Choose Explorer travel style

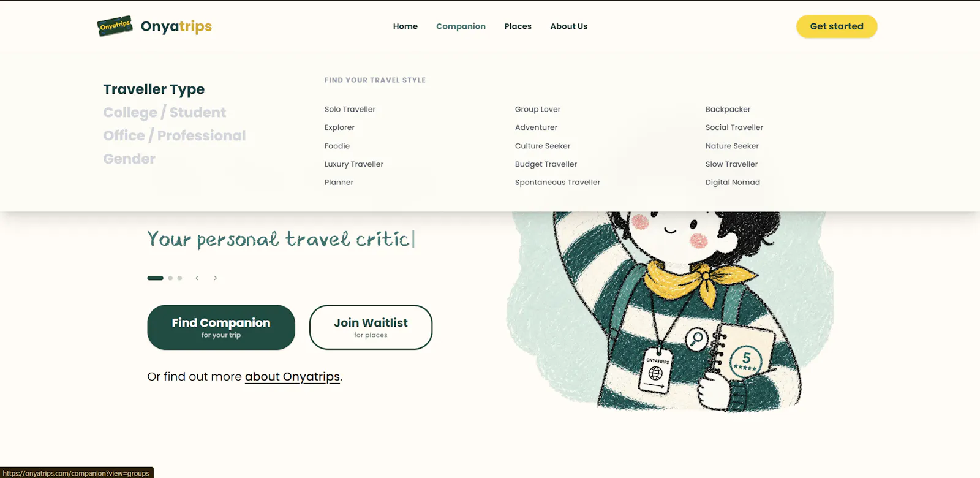[339, 127]
